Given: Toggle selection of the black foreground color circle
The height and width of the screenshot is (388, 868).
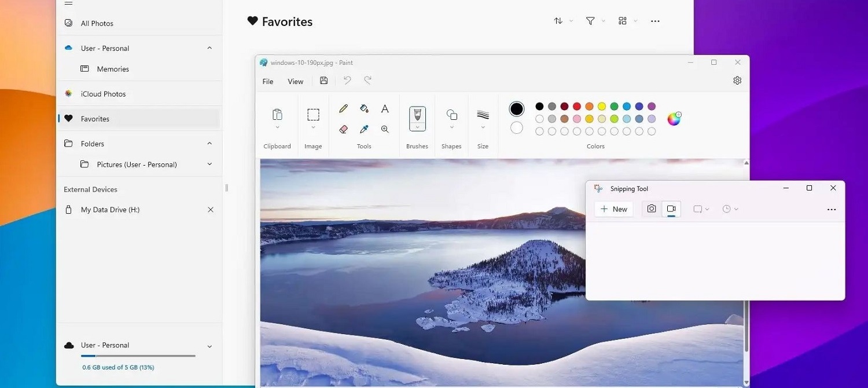Looking at the screenshot, I should 516,108.
